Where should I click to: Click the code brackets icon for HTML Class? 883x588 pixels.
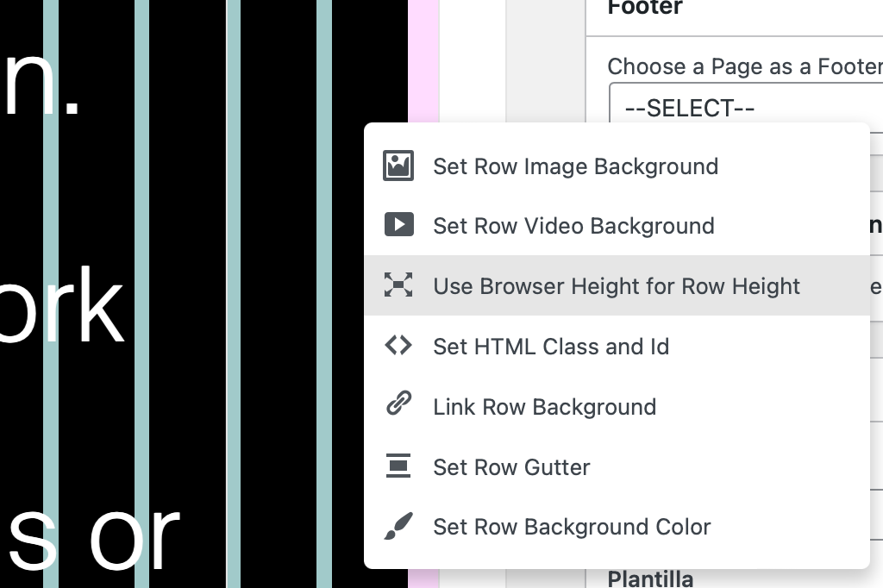pos(398,346)
